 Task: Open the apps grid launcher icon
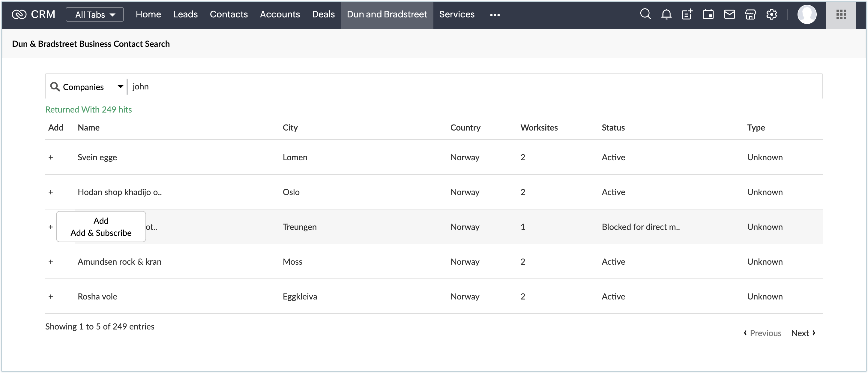click(x=841, y=14)
